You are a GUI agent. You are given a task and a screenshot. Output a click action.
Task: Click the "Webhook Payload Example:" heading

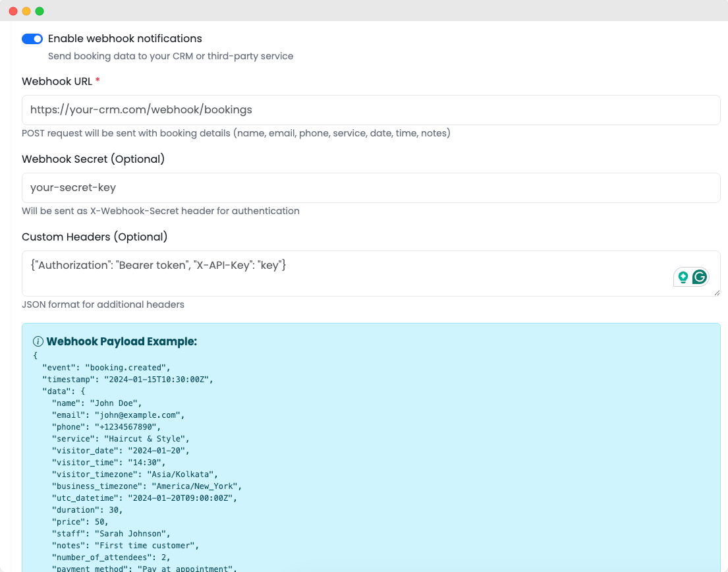(122, 341)
